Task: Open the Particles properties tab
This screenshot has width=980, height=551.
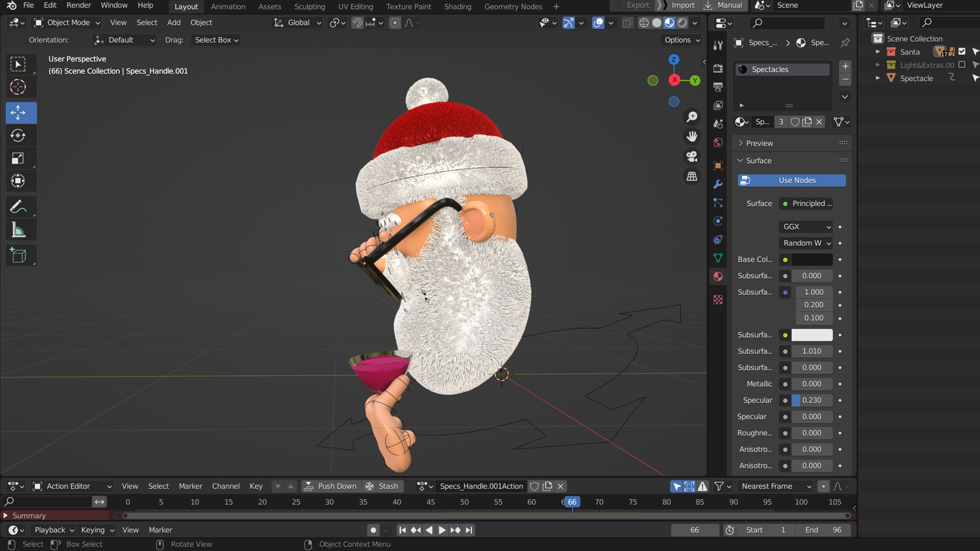Action: [x=718, y=203]
